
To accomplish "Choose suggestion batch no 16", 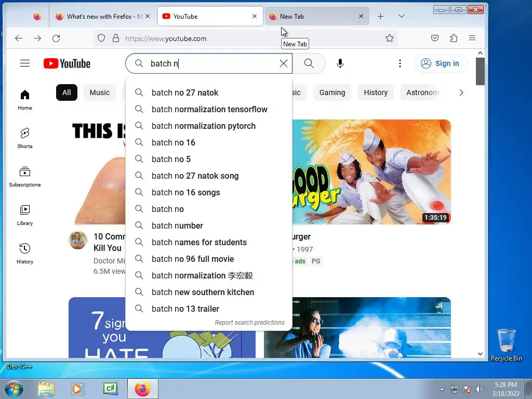I will pyautogui.click(x=209, y=142).
